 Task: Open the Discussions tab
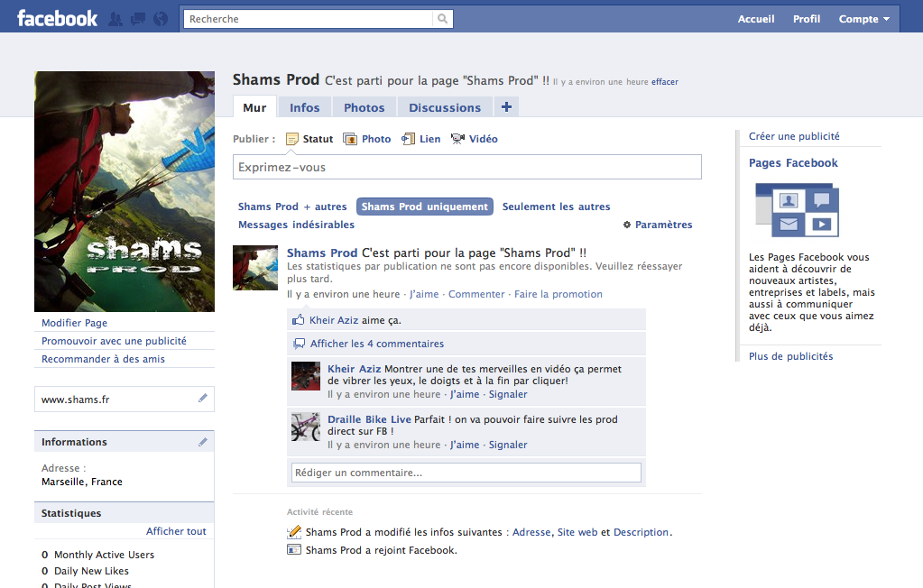click(x=445, y=107)
